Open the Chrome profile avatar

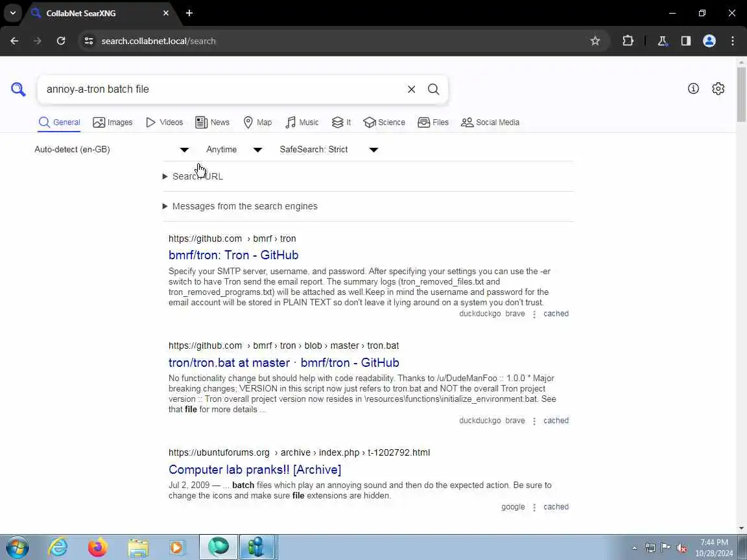709,41
